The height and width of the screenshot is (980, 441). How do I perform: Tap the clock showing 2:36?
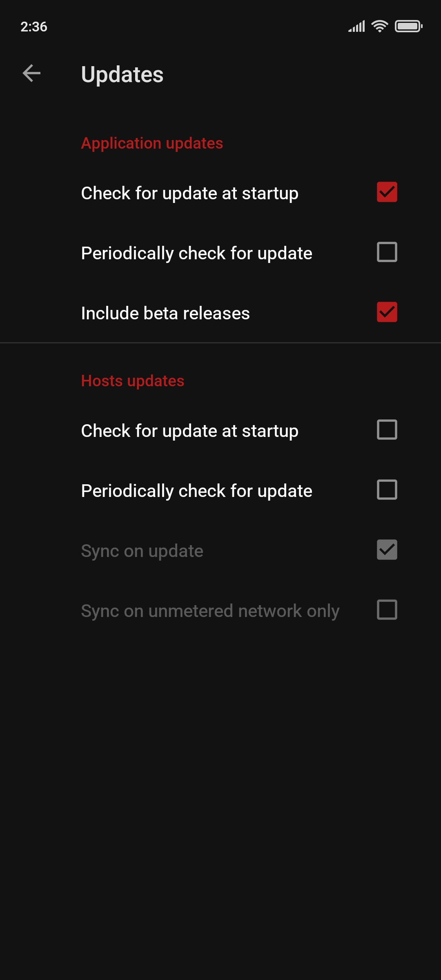click(34, 27)
